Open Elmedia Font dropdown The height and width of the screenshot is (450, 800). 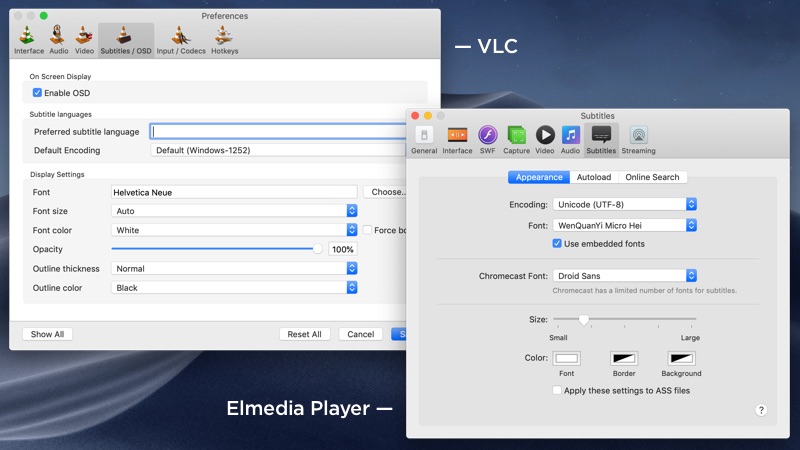pos(624,225)
